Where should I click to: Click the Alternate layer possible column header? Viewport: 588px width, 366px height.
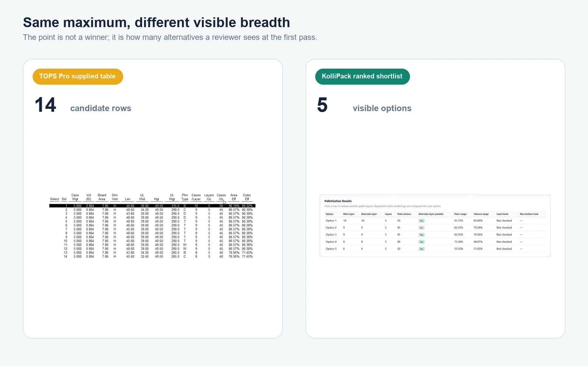click(x=431, y=214)
